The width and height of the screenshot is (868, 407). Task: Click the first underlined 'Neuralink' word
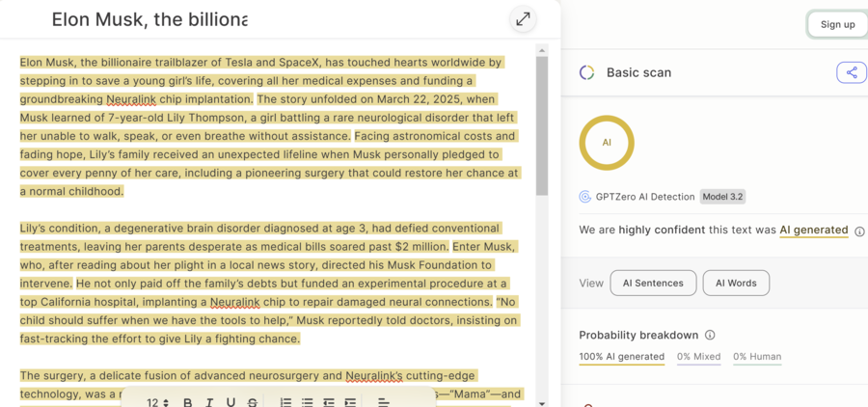pos(131,99)
